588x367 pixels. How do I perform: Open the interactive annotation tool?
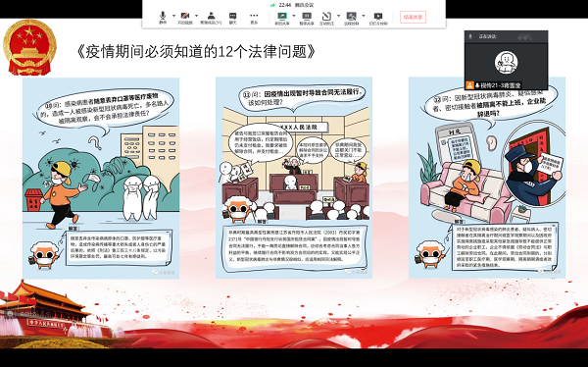(x=326, y=18)
